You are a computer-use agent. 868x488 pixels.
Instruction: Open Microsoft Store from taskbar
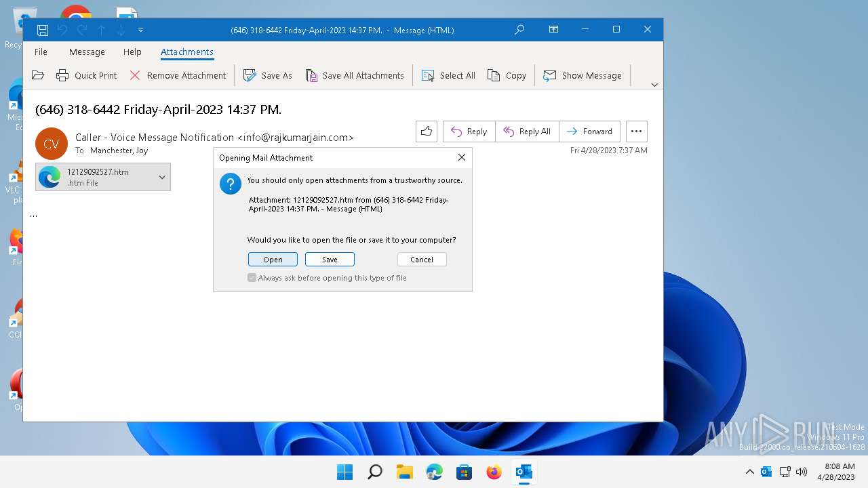tap(464, 472)
